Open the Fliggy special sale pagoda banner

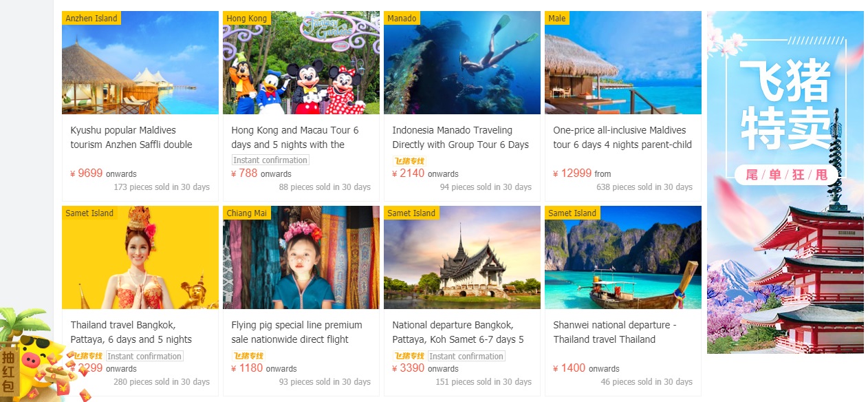point(785,182)
